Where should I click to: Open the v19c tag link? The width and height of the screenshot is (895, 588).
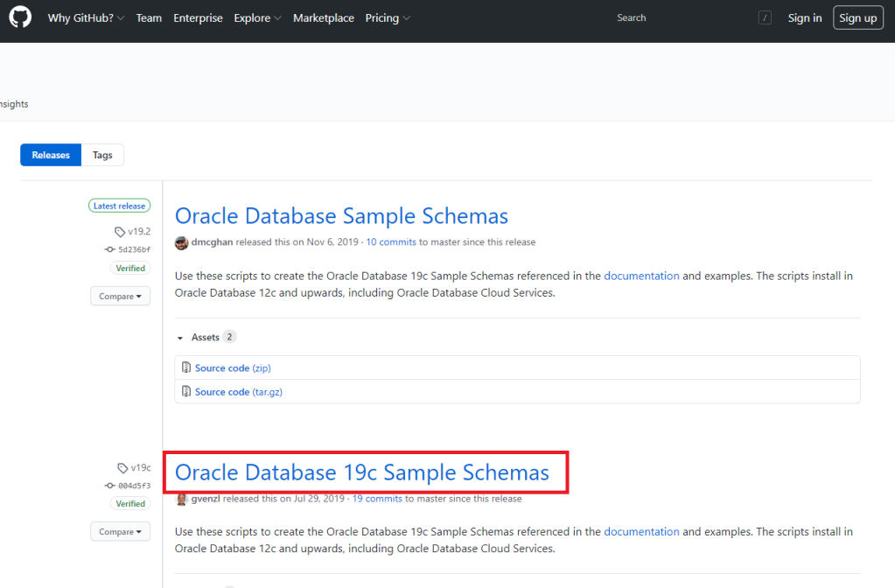pyautogui.click(x=140, y=467)
